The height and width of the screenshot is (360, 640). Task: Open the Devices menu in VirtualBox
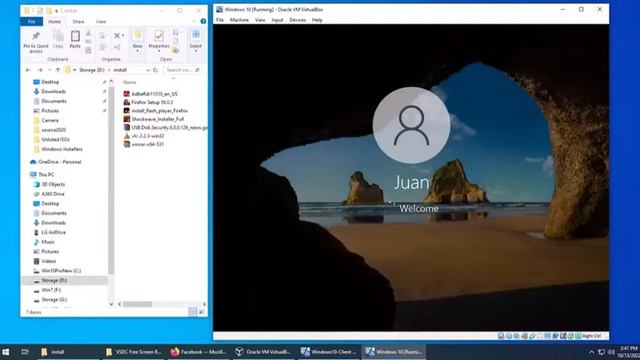pos(298,20)
